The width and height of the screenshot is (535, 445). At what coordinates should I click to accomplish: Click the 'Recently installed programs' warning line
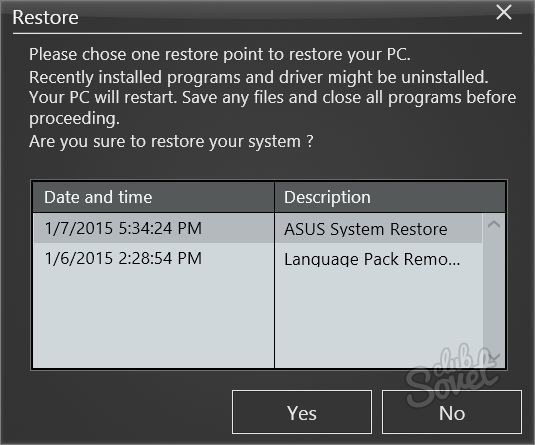pyautogui.click(x=259, y=77)
